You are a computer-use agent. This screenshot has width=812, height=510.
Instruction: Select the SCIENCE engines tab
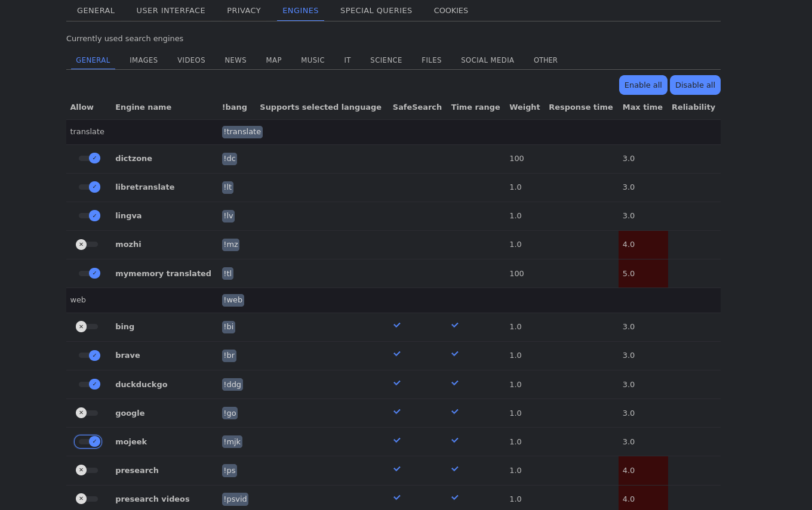pos(386,60)
